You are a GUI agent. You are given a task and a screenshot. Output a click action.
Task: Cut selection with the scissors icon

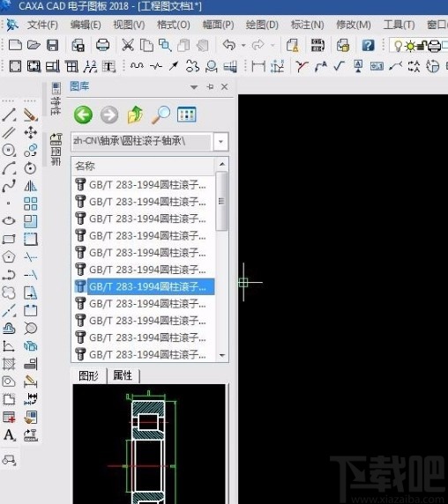coord(128,45)
